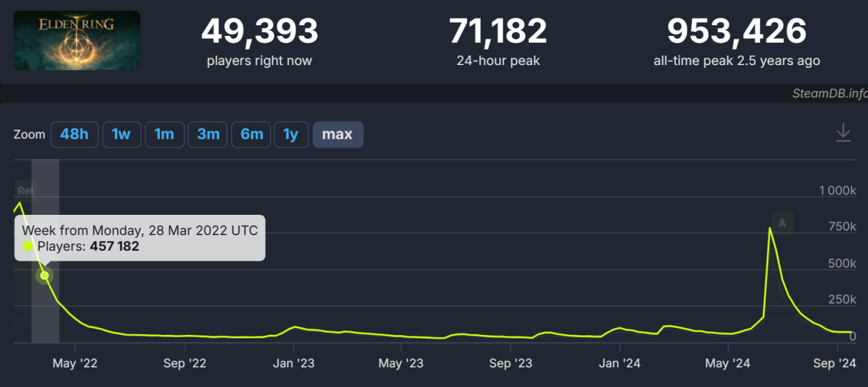Click the 'all-time peak 2.5 years ago' label
Image resolution: width=868 pixels, height=387 pixels.
pos(736,61)
